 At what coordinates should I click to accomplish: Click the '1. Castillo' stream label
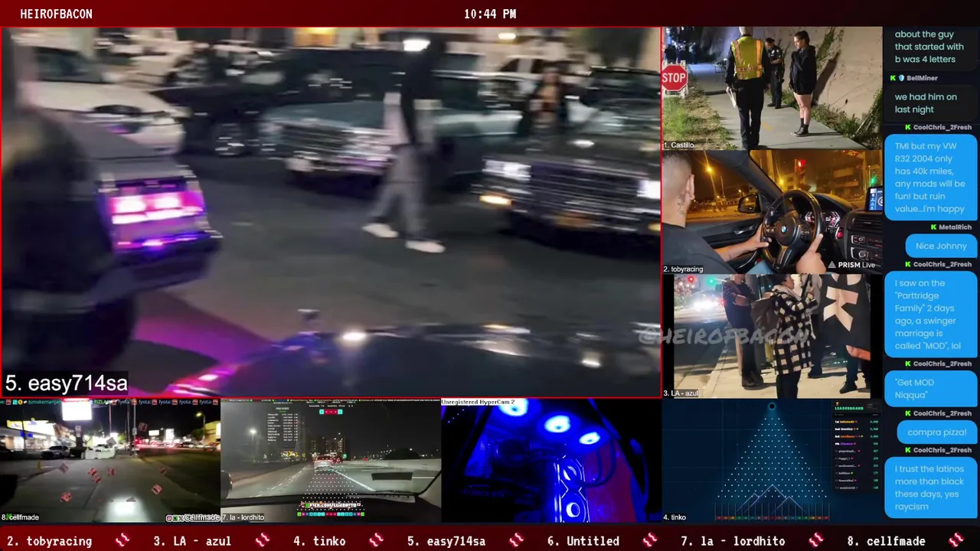(x=678, y=145)
